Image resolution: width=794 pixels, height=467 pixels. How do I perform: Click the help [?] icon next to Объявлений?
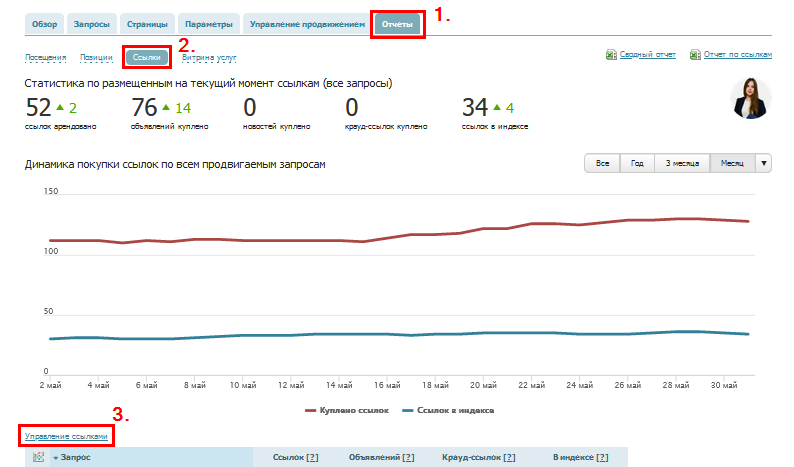click(x=407, y=457)
